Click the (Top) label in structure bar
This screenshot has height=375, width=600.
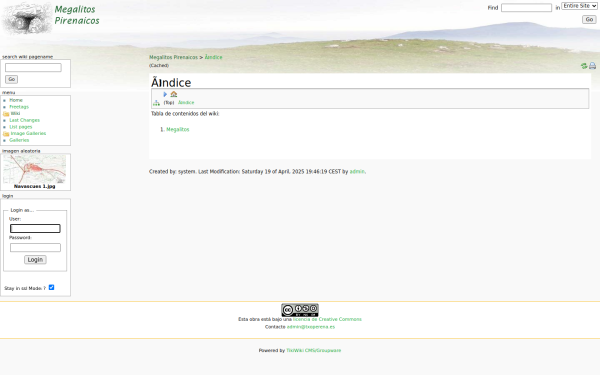[169, 103]
